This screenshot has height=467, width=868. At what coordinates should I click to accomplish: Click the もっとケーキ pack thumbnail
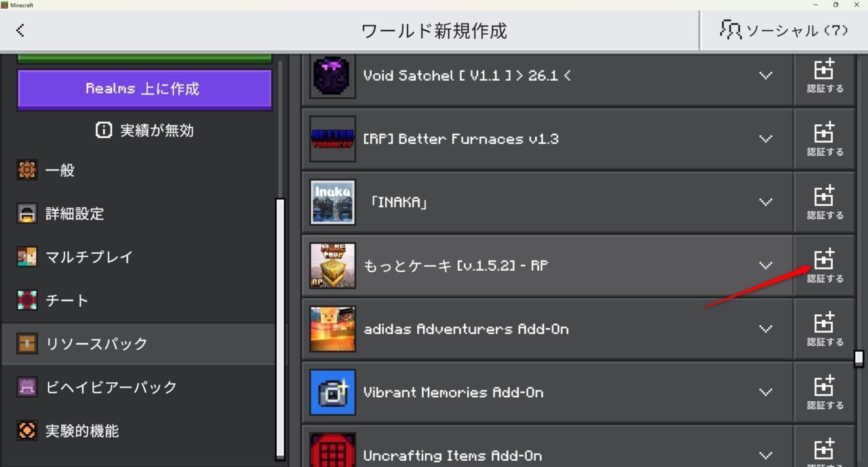coord(332,265)
